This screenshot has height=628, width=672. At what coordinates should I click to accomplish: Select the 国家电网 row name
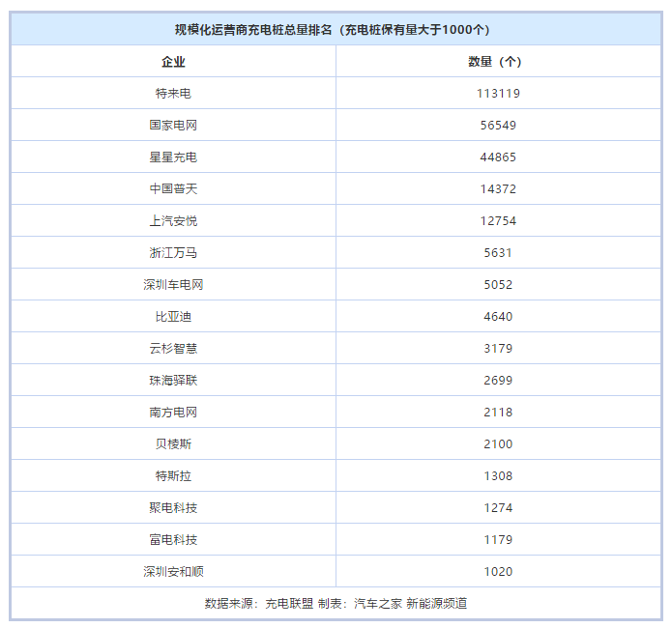[x=173, y=126]
